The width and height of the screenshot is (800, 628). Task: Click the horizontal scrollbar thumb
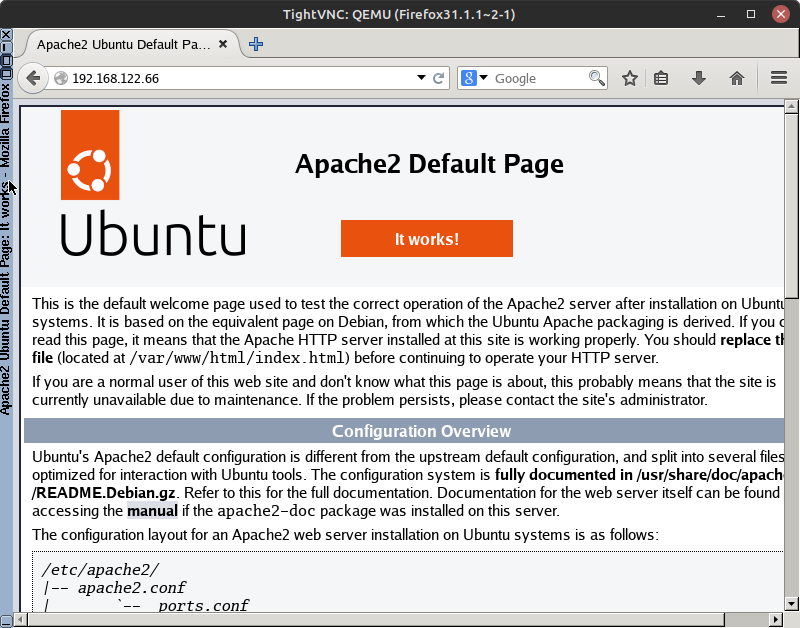376,620
